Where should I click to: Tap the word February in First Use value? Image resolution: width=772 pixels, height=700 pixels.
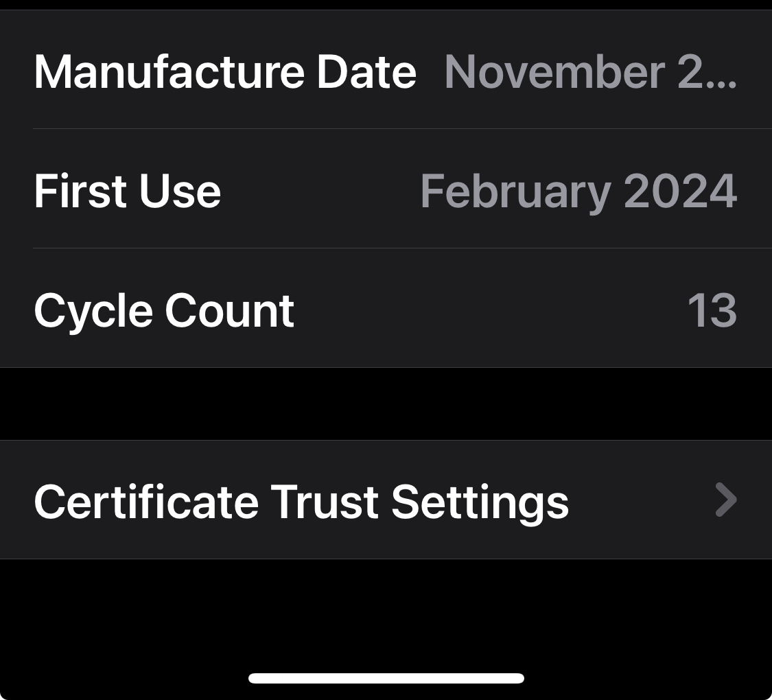point(515,192)
